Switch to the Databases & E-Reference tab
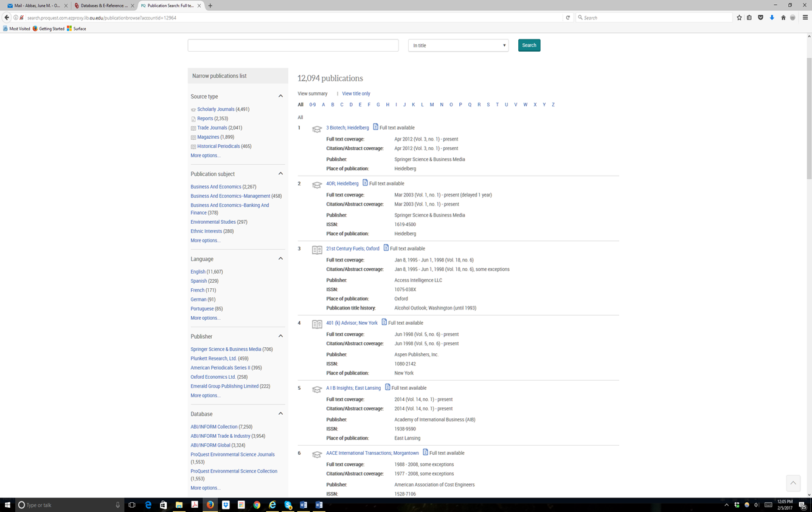This screenshot has width=812, height=512. (x=103, y=5)
